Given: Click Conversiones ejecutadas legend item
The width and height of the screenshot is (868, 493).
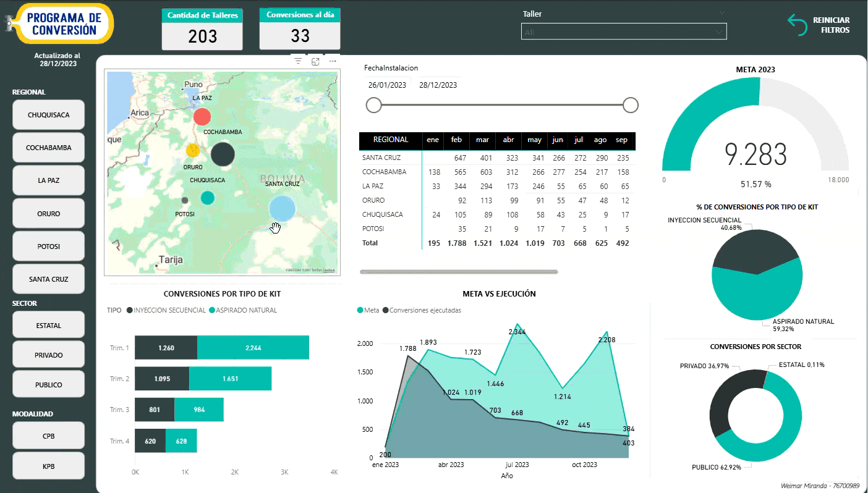Looking at the screenshot, I should tap(422, 310).
